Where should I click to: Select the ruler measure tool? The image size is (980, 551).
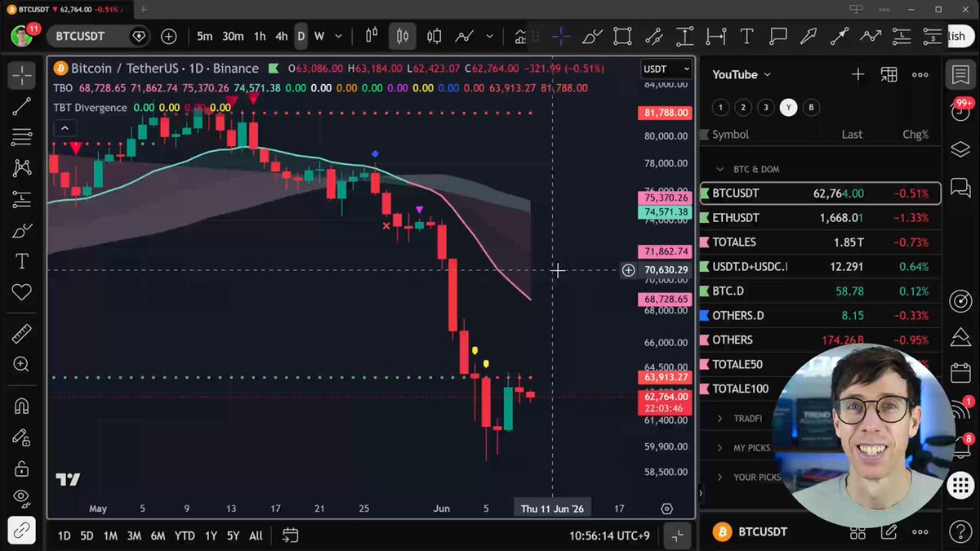pos(22,333)
